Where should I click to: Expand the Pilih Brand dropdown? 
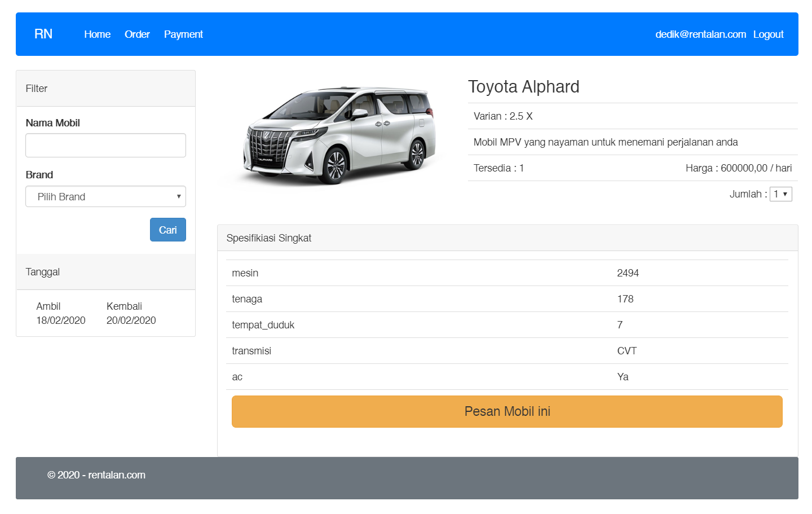[105, 197]
